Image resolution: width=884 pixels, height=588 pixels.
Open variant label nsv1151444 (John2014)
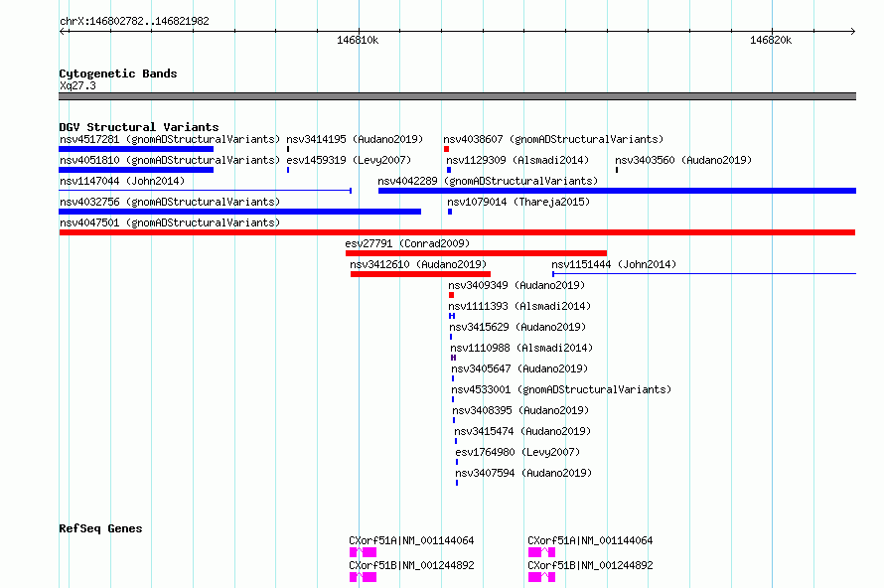[614, 264]
